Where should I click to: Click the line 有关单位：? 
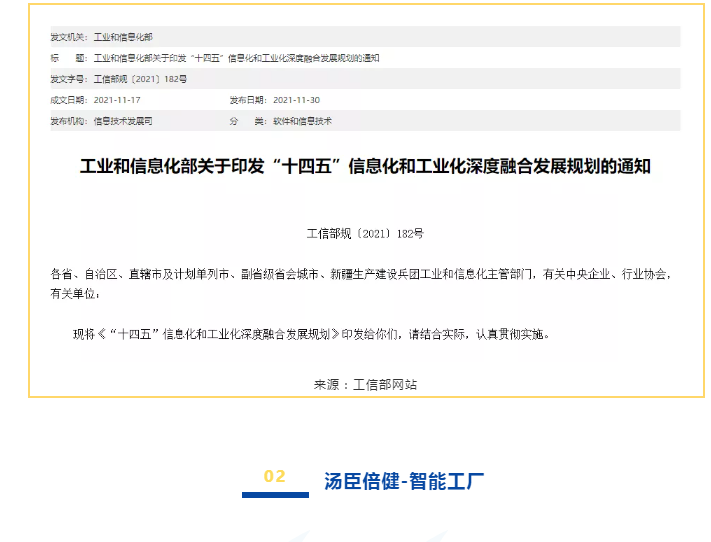point(75,294)
